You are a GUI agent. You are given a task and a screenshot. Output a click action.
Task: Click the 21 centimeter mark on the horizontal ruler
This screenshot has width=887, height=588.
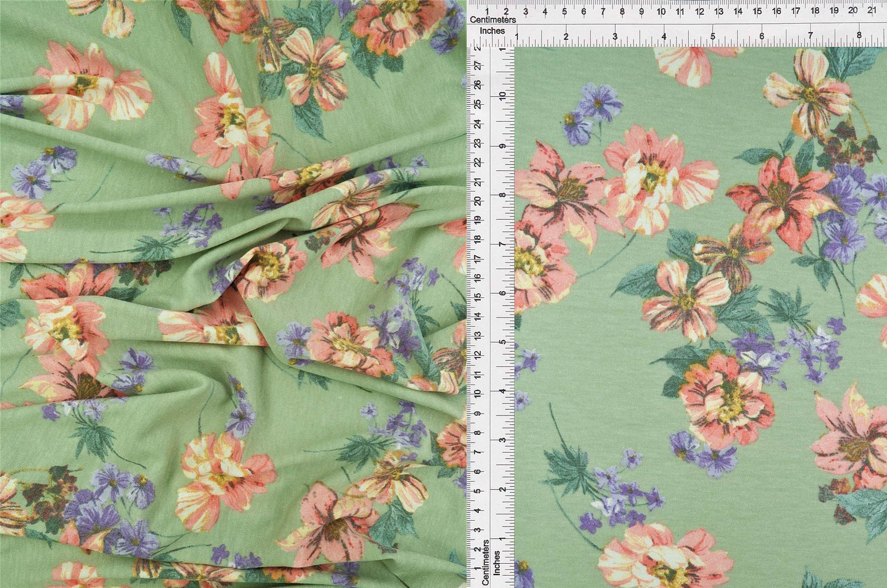tap(872, 11)
